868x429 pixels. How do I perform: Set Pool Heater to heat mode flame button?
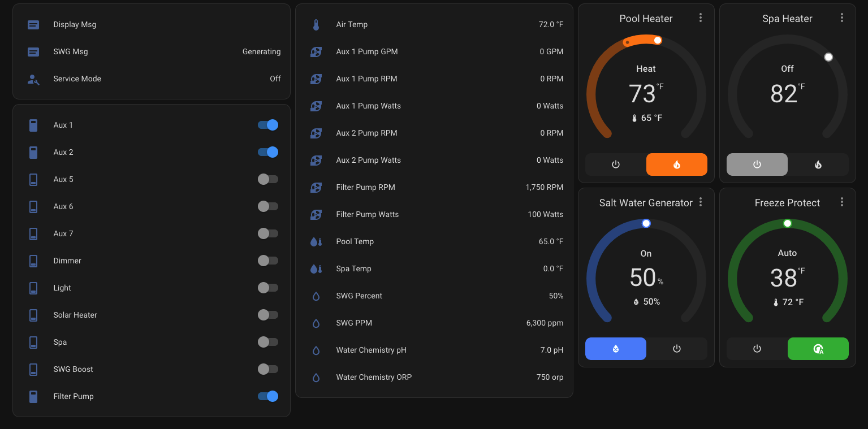pos(677,164)
